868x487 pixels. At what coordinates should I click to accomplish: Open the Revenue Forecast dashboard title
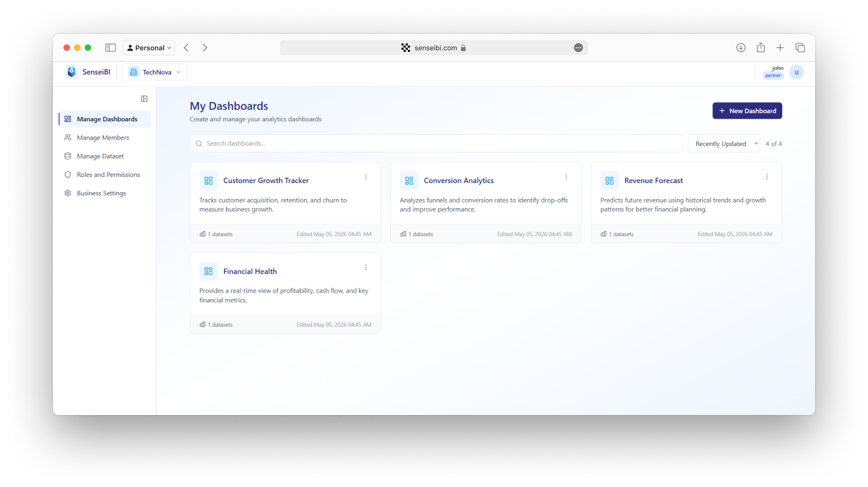coord(654,181)
